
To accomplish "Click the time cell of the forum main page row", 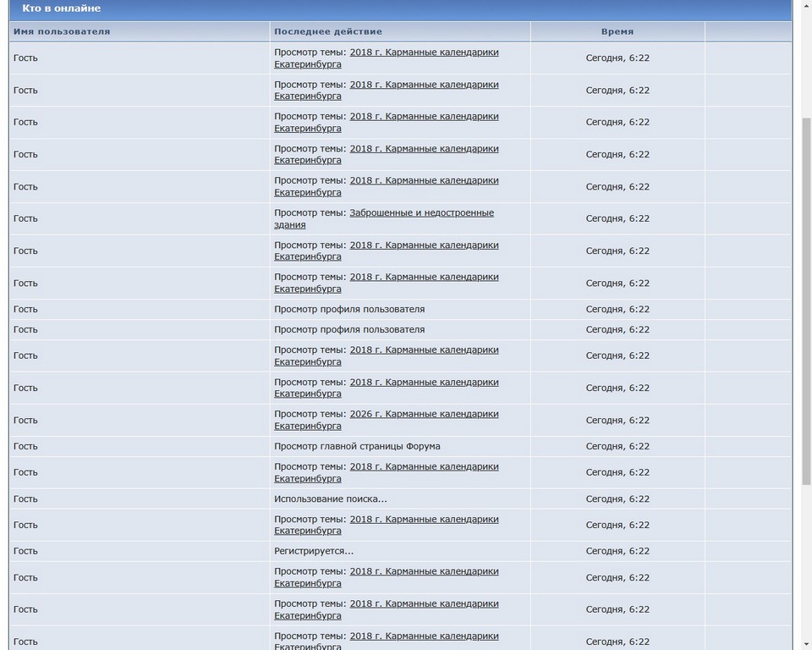I will (617, 446).
